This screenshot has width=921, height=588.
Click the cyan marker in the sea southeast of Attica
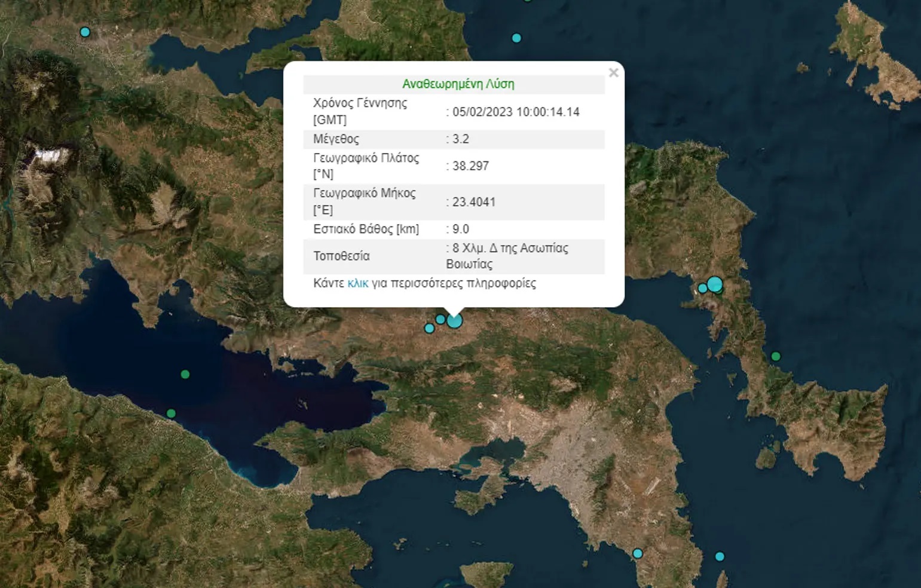click(x=720, y=556)
